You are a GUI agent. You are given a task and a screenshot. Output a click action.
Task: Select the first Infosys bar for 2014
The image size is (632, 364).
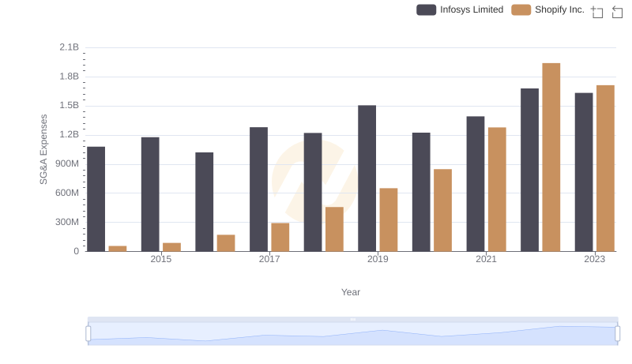tap(96, 199)
